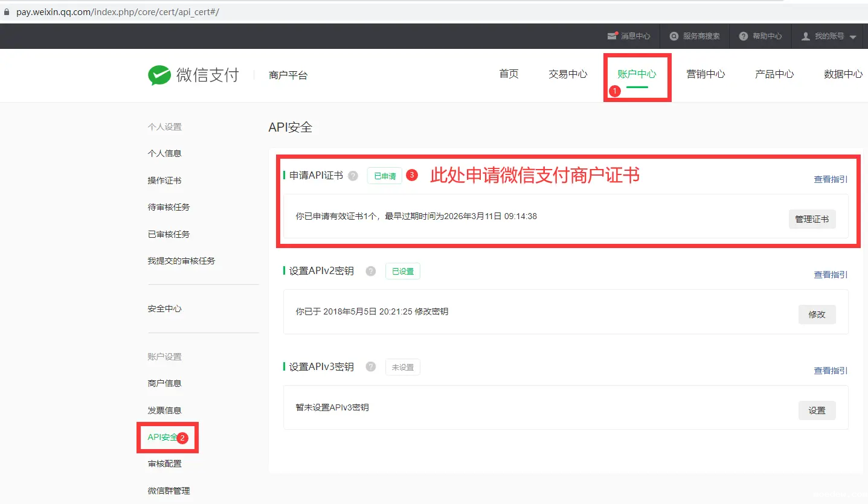Click help icon beside 设置APIv3密钥
This screenshot has width=868, height=504.
(x=371, y=367)
